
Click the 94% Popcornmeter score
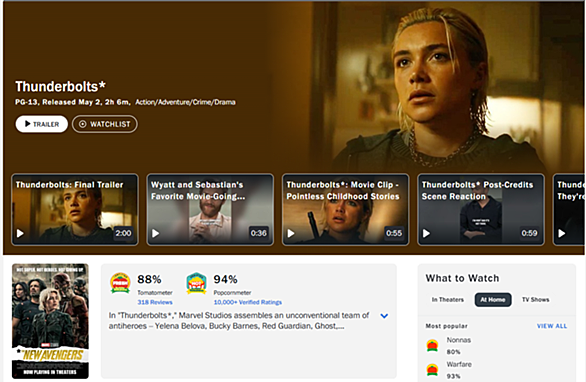225,279
